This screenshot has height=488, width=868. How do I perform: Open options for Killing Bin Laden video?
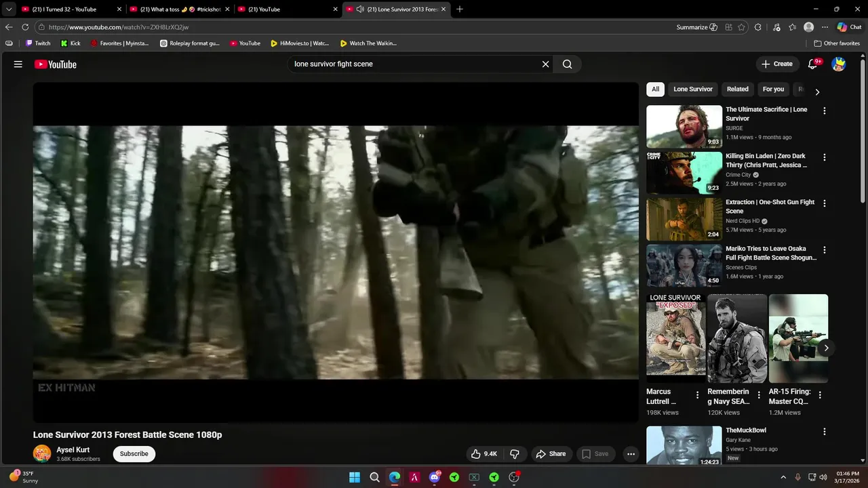click(825, 157)
